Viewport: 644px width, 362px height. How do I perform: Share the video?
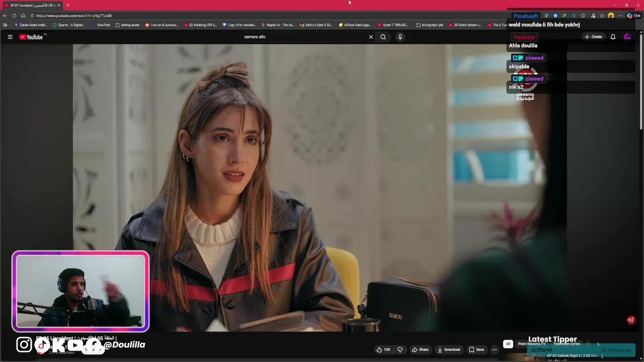point(420,349)
